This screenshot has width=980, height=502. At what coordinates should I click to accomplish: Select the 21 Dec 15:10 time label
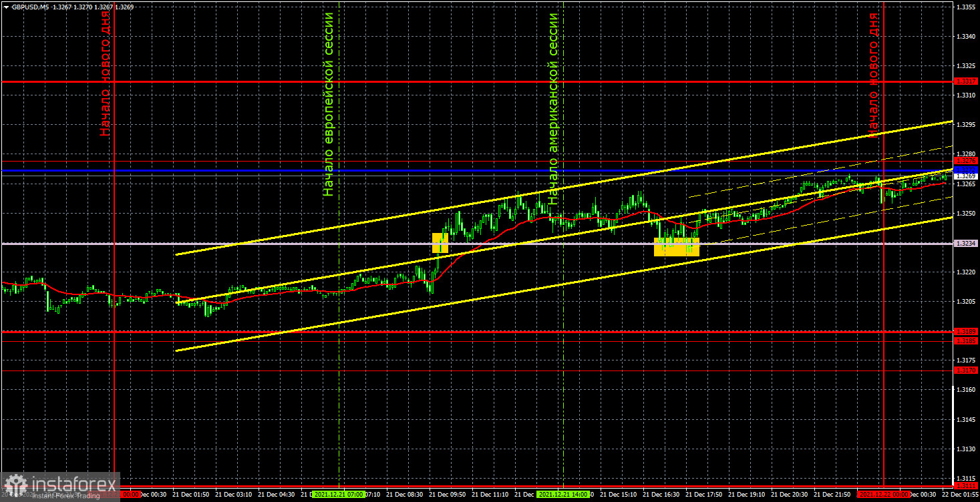coord(619,495)
